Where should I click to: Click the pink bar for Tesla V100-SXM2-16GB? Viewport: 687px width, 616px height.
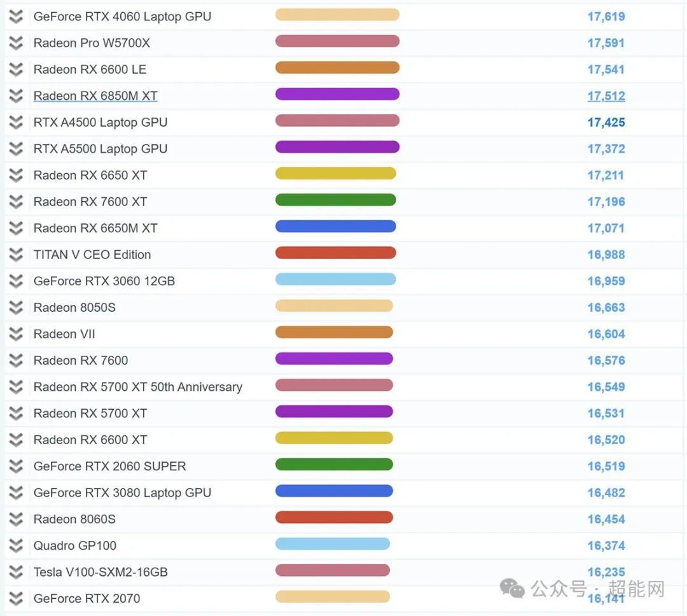(333, 570)
